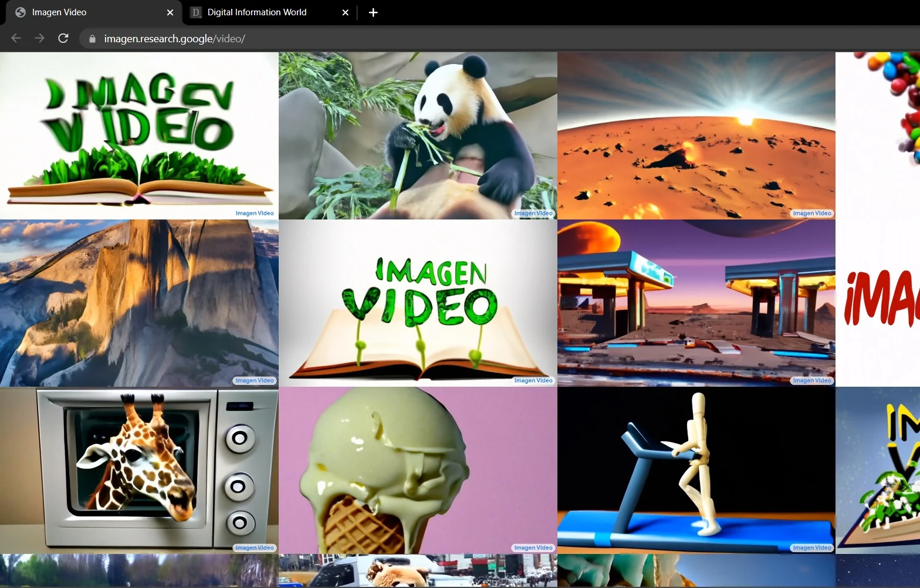The image size is (920, 588).
Task: Click the D favicon on second tab
Action: (196, 12)
